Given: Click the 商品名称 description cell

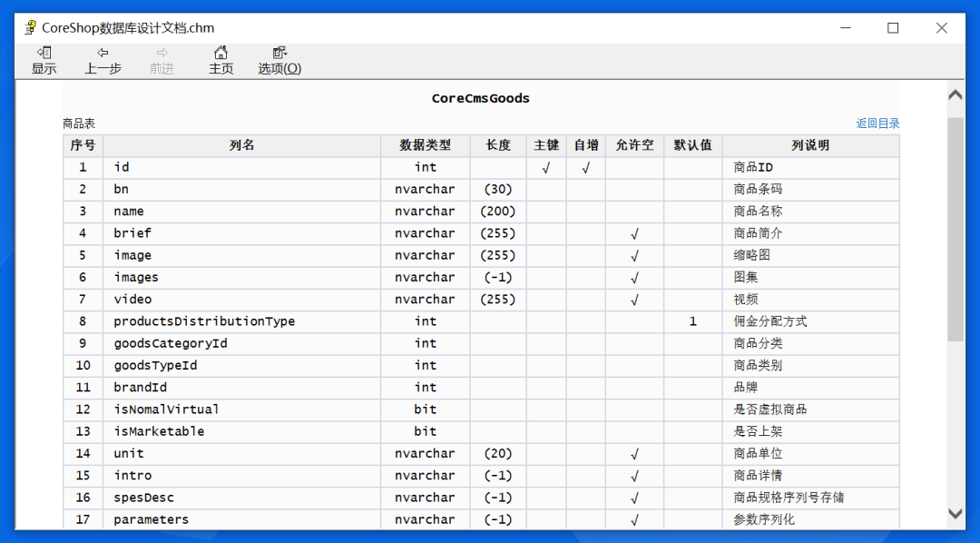Looking at the screenshot, I should click(810, 211).
